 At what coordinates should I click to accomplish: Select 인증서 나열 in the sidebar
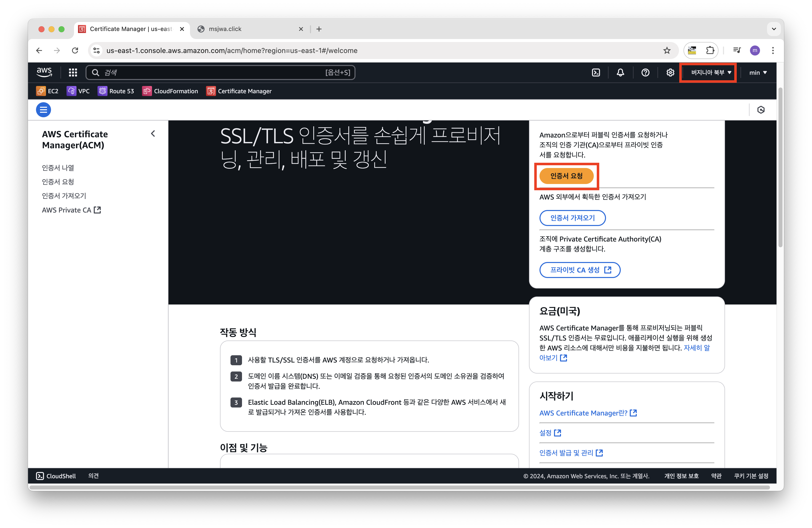(x=58, y=168)
